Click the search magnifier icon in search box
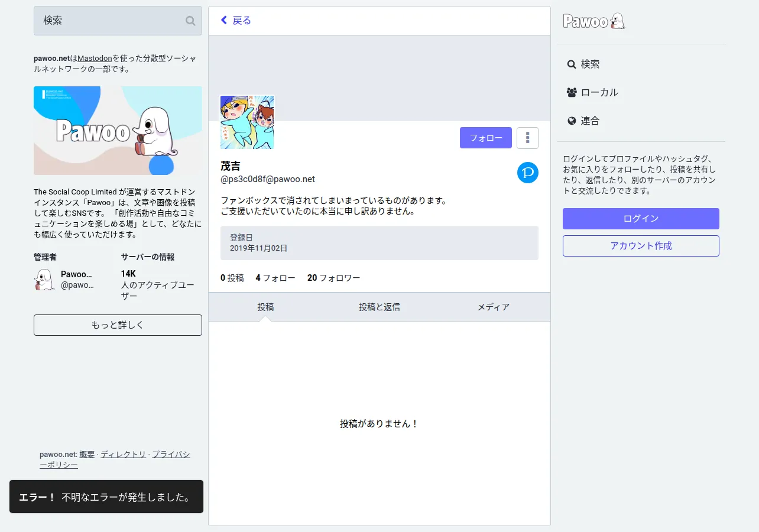The image size is (759, 532). tap(190, 21)
